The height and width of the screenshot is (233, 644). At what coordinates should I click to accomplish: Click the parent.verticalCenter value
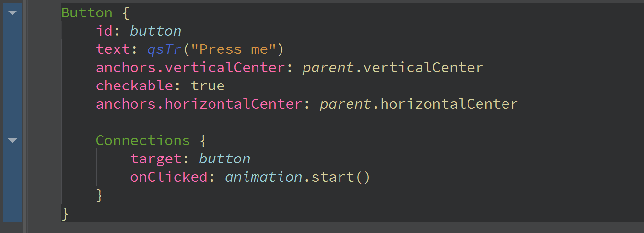(392, 68)
